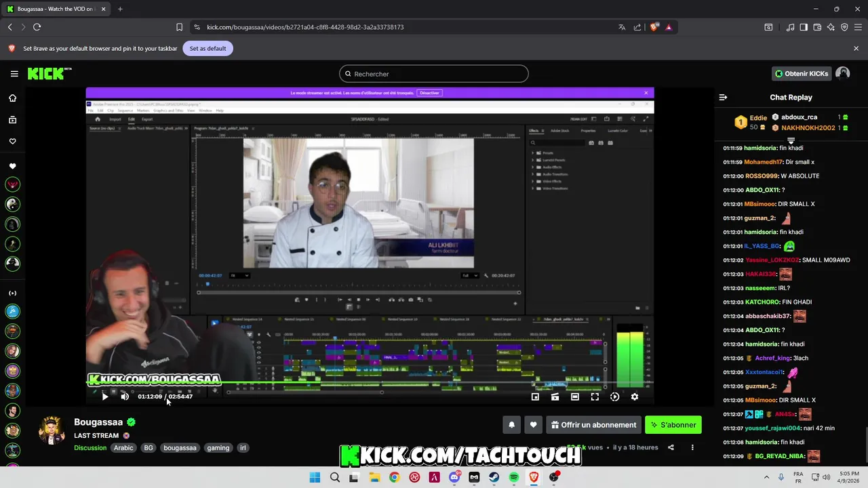Click Obtenir KICKs button
This screenshot has height=488, width=868.
[802, 73]
